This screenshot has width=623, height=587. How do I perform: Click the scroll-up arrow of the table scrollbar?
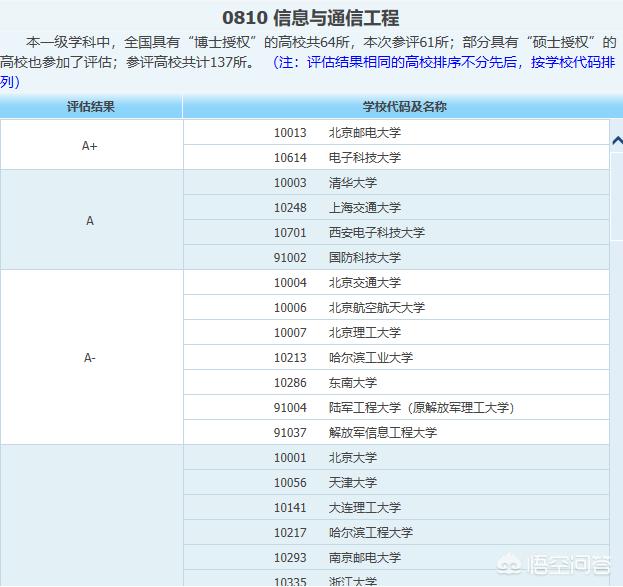coord(617,140)
